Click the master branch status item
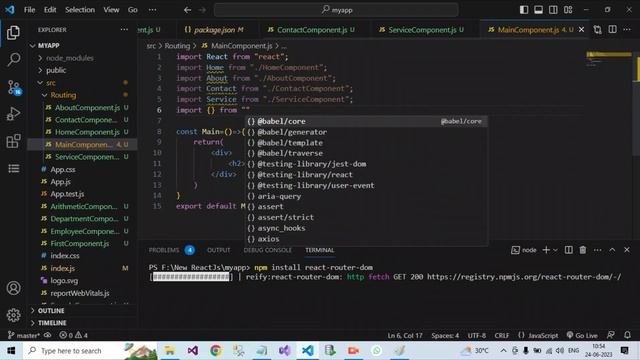The height and width of the screenshot is (360, 640). pos(24,336)
